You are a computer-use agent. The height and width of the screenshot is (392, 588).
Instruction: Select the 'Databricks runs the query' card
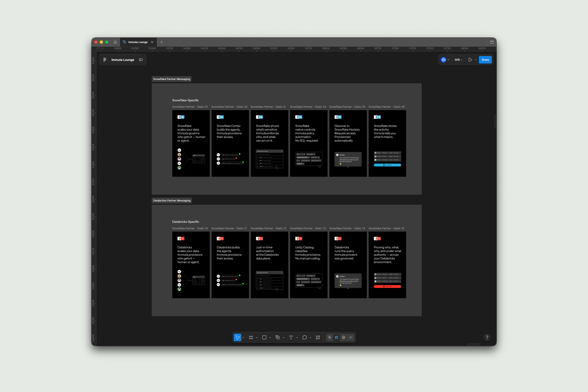coord(348,265)
